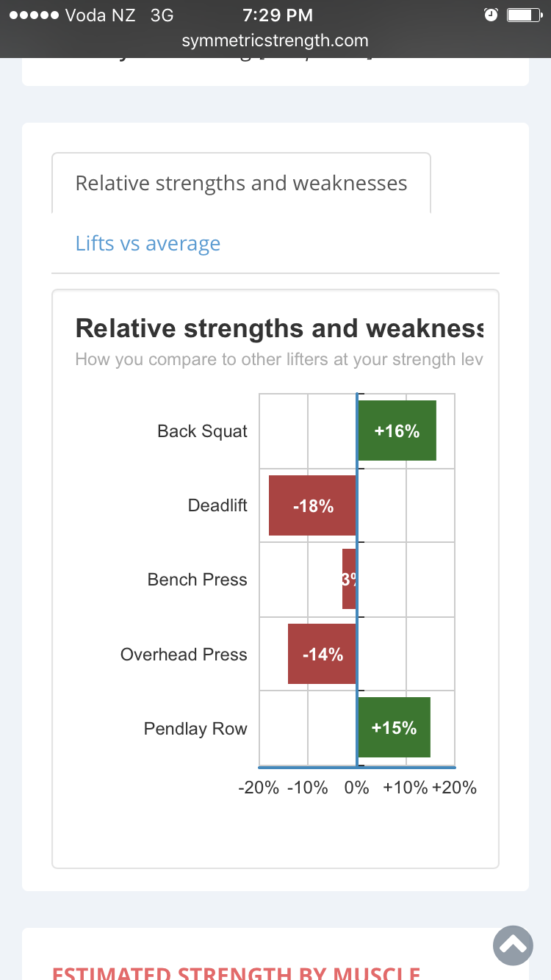The image size is (551, 980).
Task: Tap the chart title heading
Action: pos(279,328)
